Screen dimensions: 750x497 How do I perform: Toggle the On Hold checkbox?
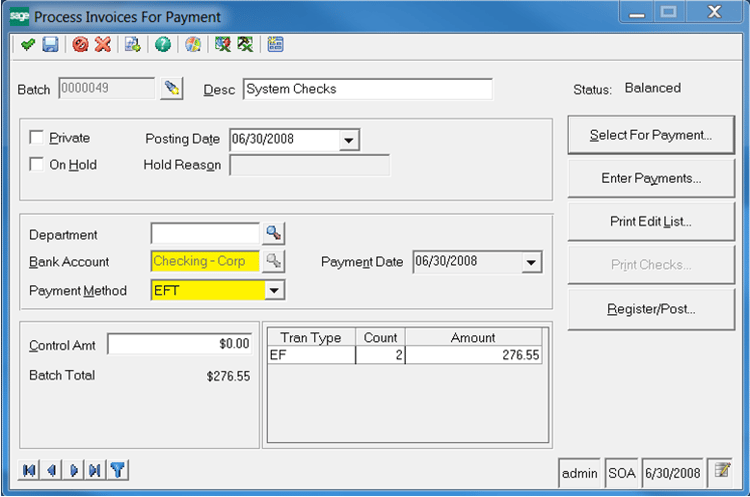38,164
